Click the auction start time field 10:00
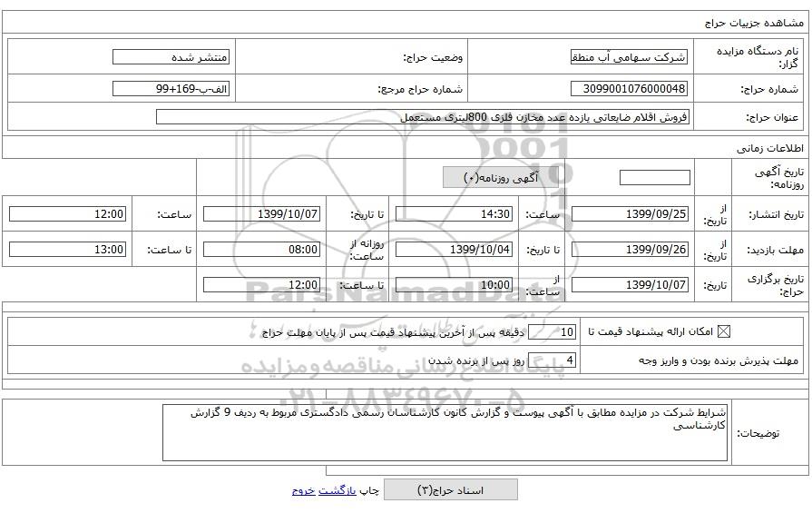 [x=455, y=284]
